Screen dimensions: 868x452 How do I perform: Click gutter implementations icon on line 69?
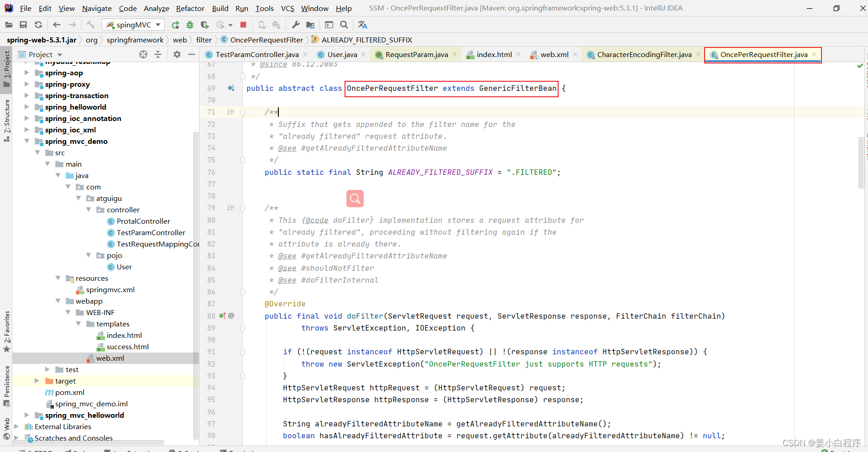(231, 88)
